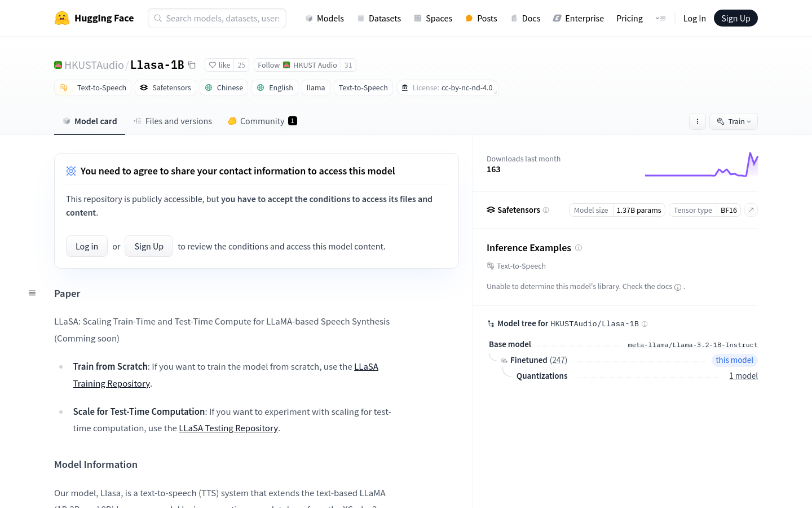Screen dimensions: 812x508
Task: Open the three-dot more options menu
Action: click(x=698, y=121)
